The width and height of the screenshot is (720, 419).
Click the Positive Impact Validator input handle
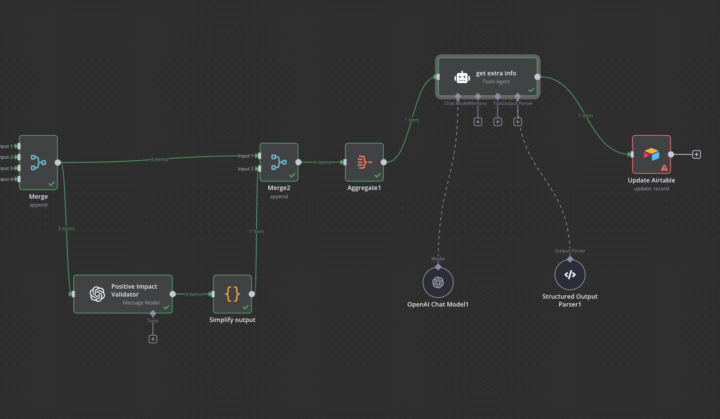[x=73, y=294]
